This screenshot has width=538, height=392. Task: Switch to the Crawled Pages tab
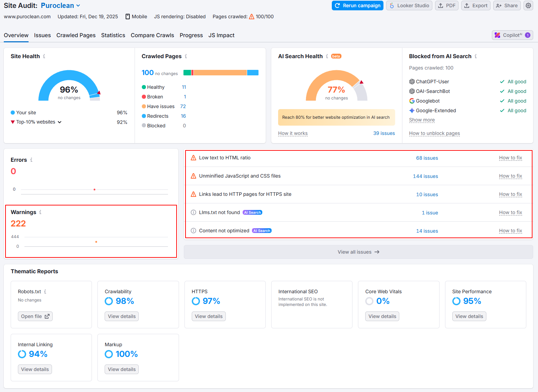(76, 35)
